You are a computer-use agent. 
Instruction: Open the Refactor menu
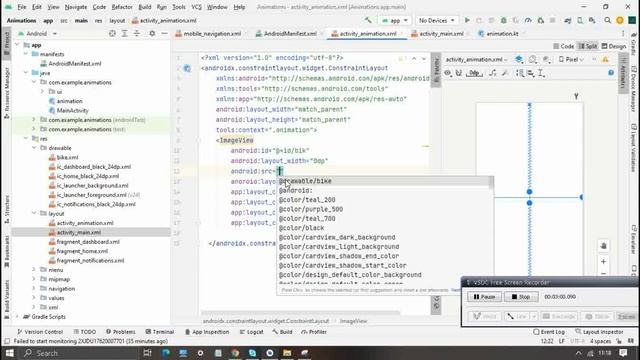(x=122, y=7)
